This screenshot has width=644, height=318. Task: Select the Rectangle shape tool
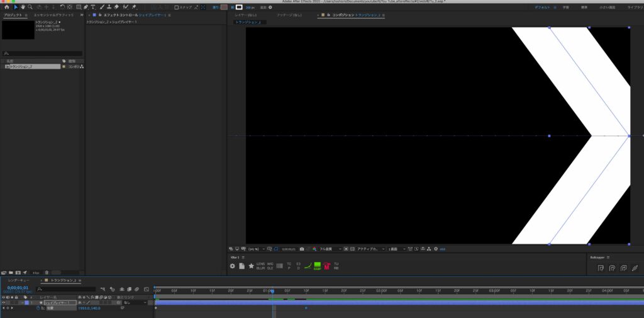79,7
